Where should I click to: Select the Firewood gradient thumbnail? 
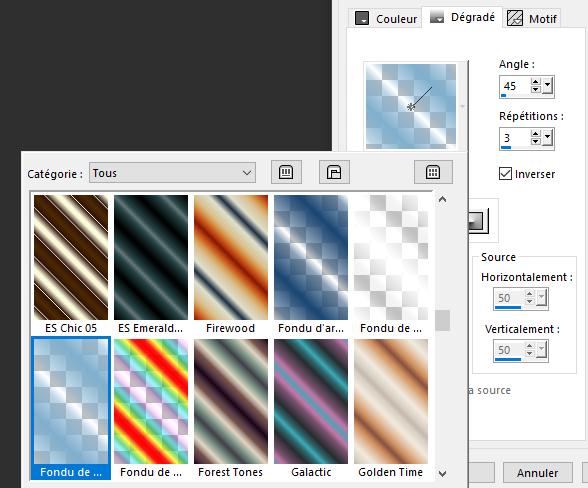pos(231,264)
